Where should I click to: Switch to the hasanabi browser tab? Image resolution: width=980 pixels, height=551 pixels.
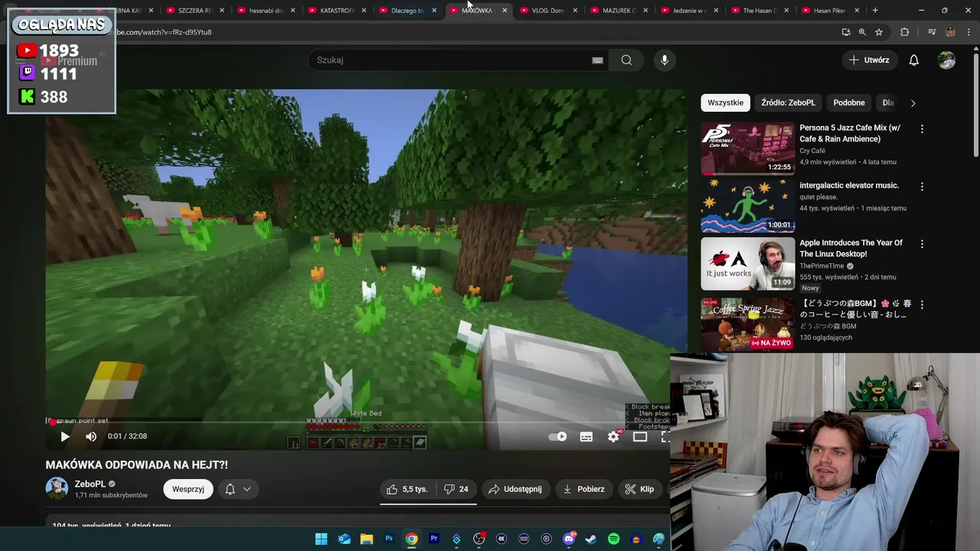pos(266,11)
